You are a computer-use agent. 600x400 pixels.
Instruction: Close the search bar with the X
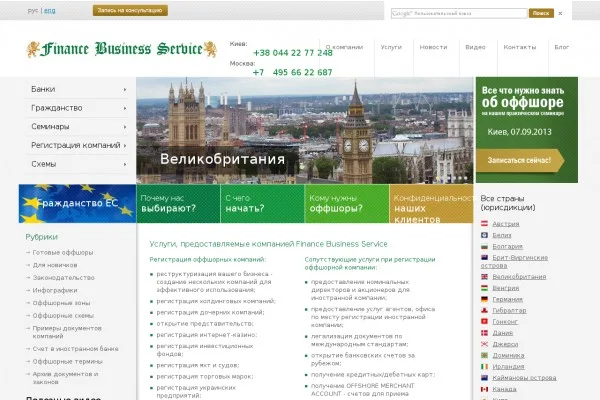560,13
